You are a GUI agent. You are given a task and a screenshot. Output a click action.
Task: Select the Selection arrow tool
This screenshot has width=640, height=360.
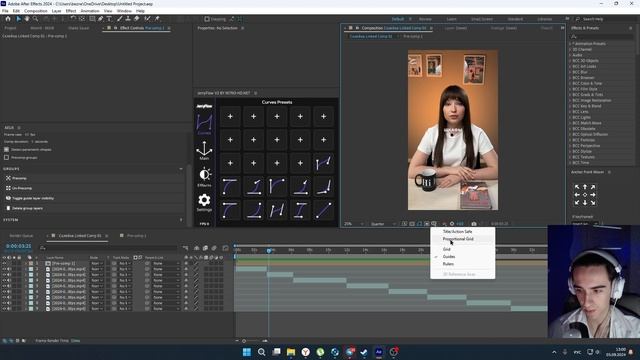[x=18, y=19]
